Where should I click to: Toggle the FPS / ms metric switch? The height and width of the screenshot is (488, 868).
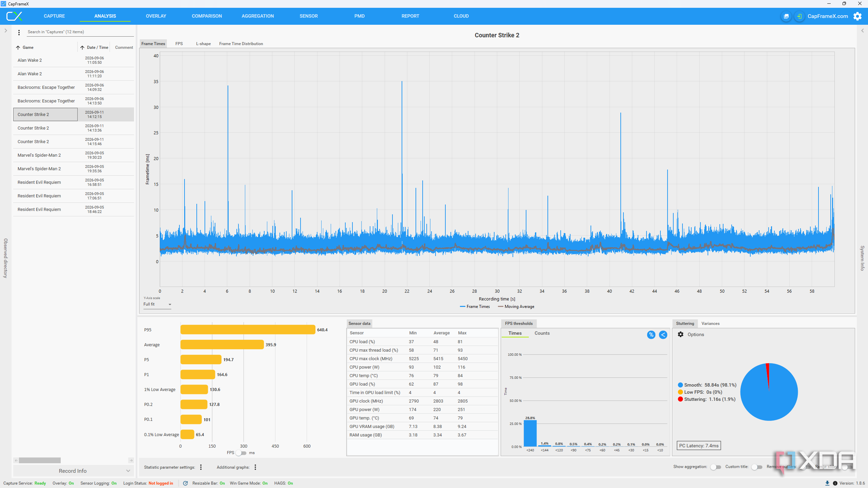pyautogui.click(x=241, y=453)
